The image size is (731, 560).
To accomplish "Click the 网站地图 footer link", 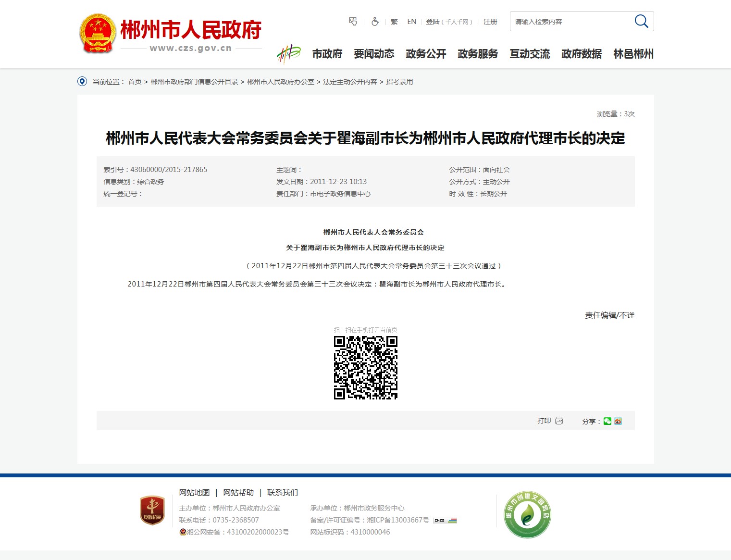I will tap(194, 493).
